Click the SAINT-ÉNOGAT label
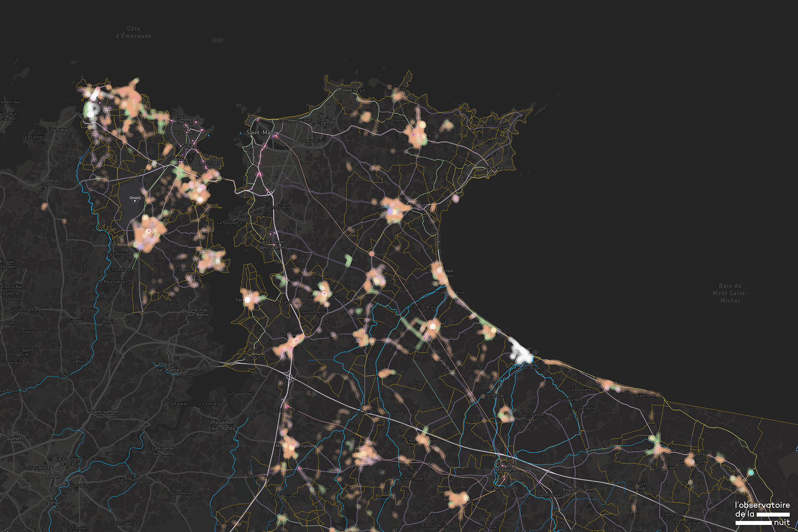This screenshot has height=532, width=798. [x=185, y=120]
